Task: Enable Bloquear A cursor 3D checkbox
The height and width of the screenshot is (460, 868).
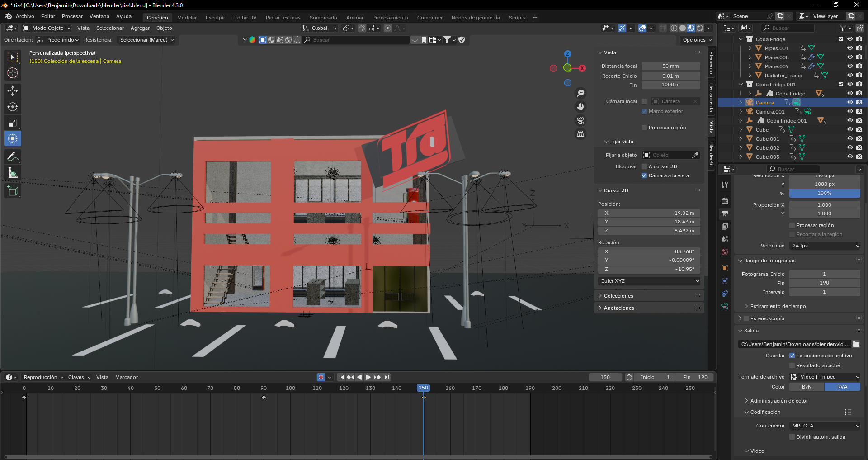Action: [x=644, y=166]
